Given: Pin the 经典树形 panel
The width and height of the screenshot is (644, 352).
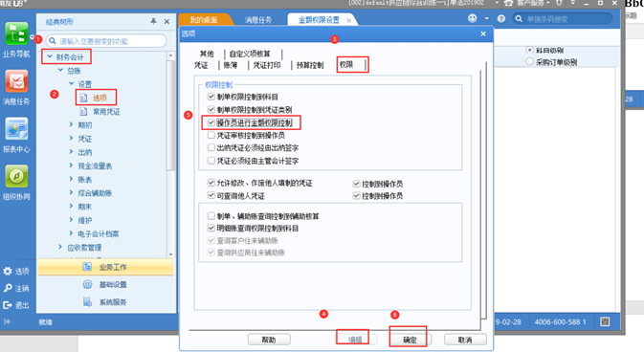Looking at the screenshot, I should 153,21.
